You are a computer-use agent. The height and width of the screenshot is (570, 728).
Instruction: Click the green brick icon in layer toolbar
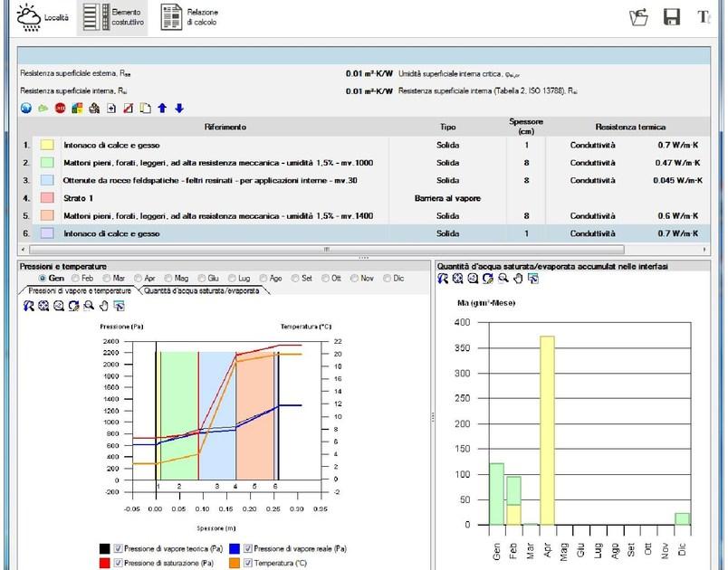pyautogui.click(x=43, y=109)
